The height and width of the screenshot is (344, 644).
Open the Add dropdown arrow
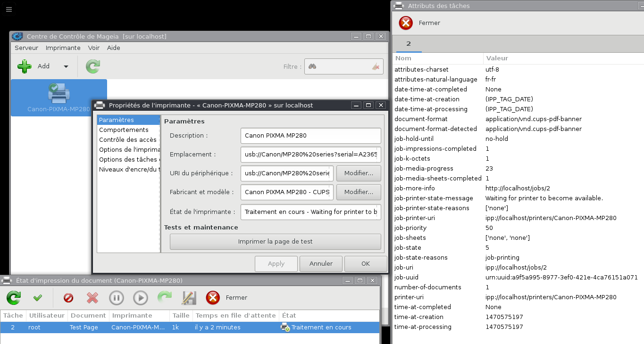tap(66, 66)
